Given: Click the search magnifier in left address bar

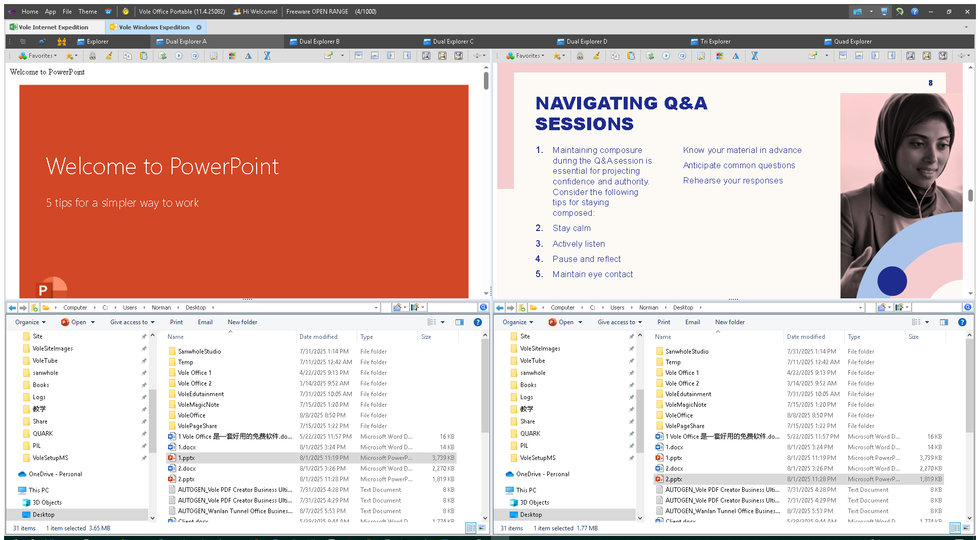Looking at the screenshot, I should click(483, 307).
